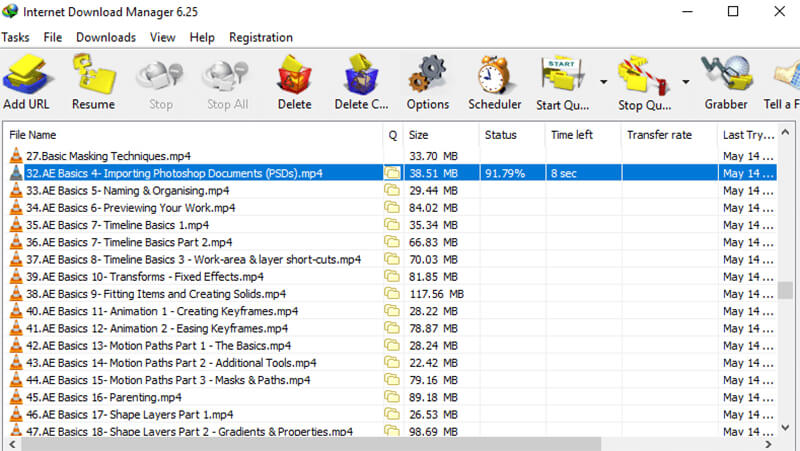Click the Delete toolbar icon

coord(294,76)
